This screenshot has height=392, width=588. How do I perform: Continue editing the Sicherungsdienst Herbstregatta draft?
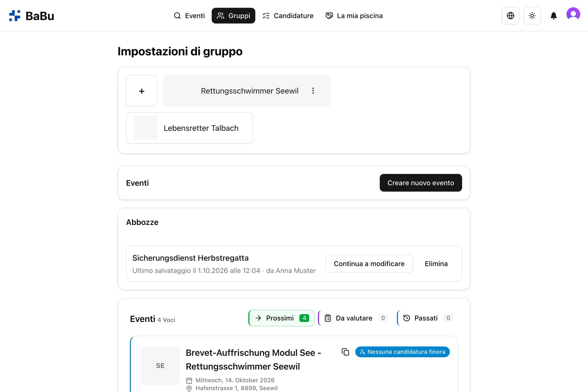tap(369, 263)
